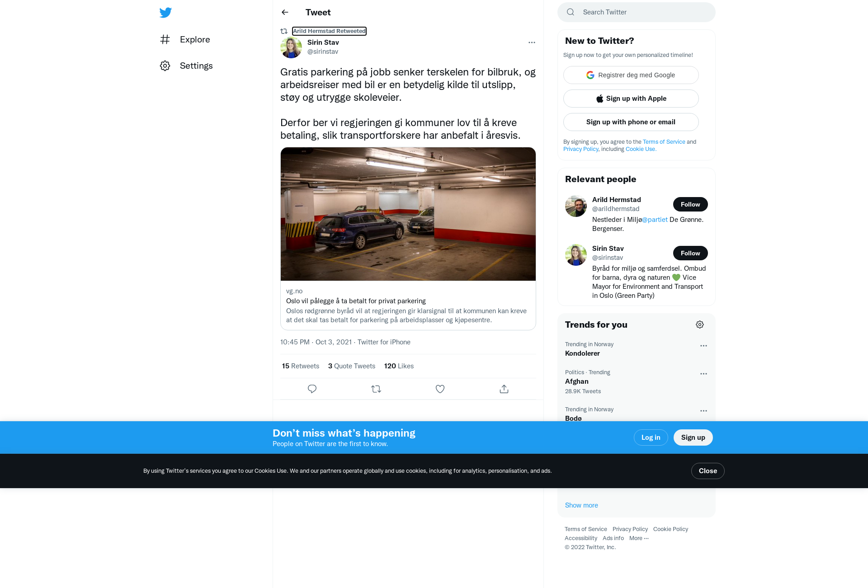Retweet using the retweet icon below tweet
Screen dimensions: 868x588
(x=376, y=389)
